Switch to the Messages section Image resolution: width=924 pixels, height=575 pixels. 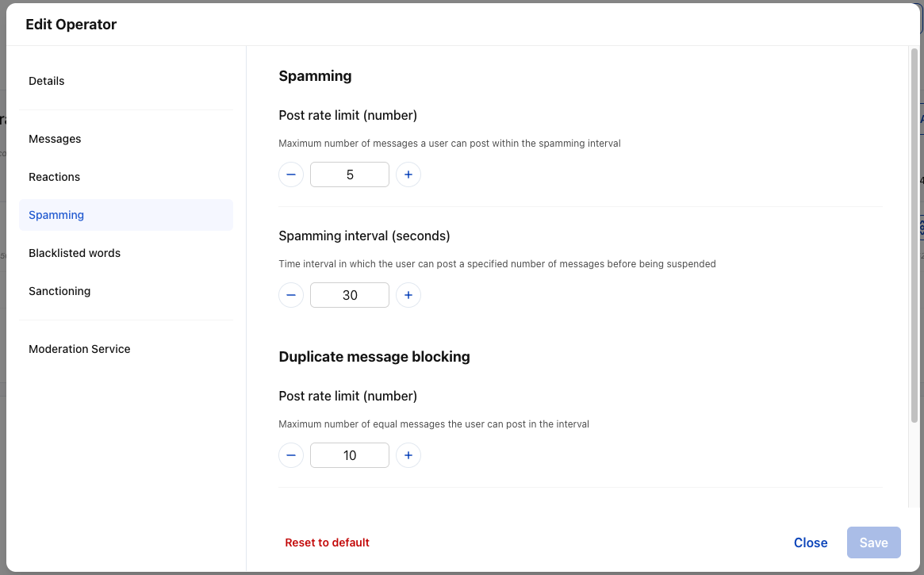[x=55, y=139]
